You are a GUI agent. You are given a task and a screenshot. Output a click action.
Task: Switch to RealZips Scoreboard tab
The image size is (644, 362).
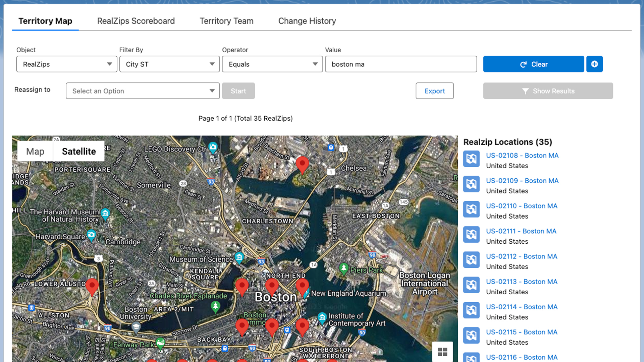(x=136, y=21)
